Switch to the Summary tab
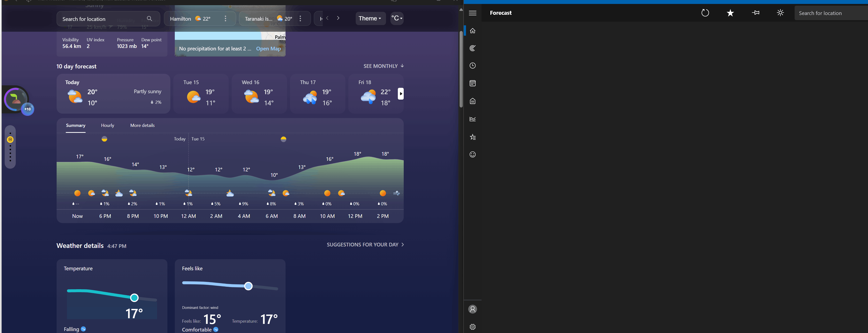 click(x=76, y=125)
